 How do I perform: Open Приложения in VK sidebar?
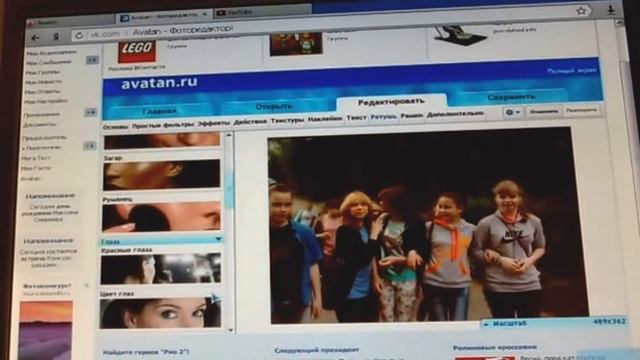pyautogui.click(x=42, y=115)
